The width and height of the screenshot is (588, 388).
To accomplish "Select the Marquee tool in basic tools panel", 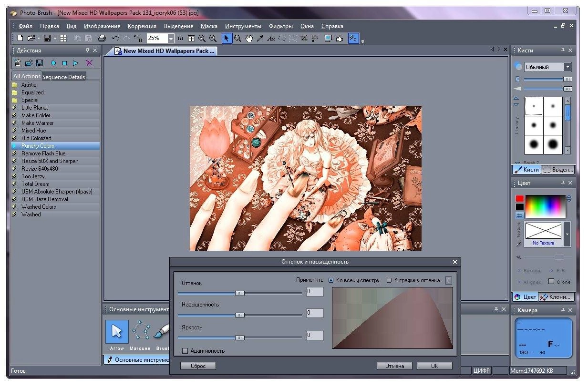I will [x=140, y=332].
